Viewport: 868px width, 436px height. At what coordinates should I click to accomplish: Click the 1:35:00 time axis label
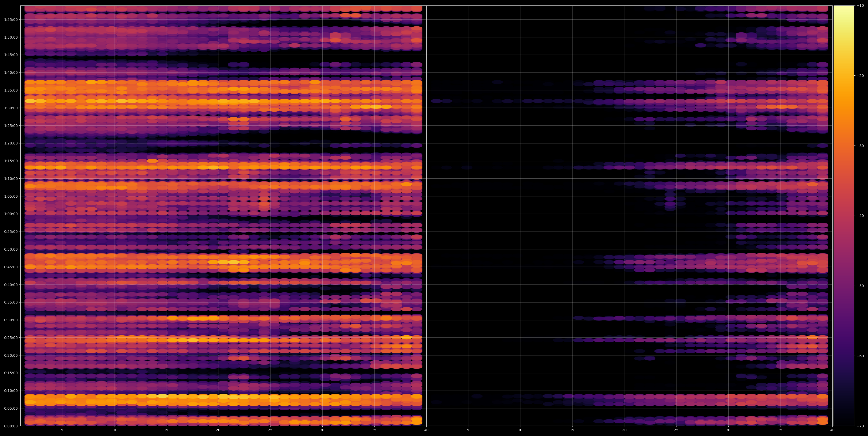coord(11,90)
